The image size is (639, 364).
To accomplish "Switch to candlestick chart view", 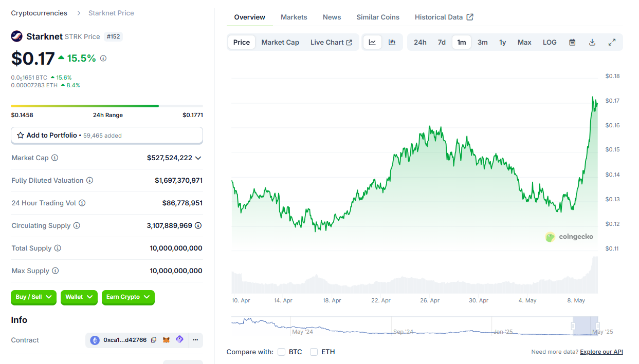I will click(x=392, y=42).
